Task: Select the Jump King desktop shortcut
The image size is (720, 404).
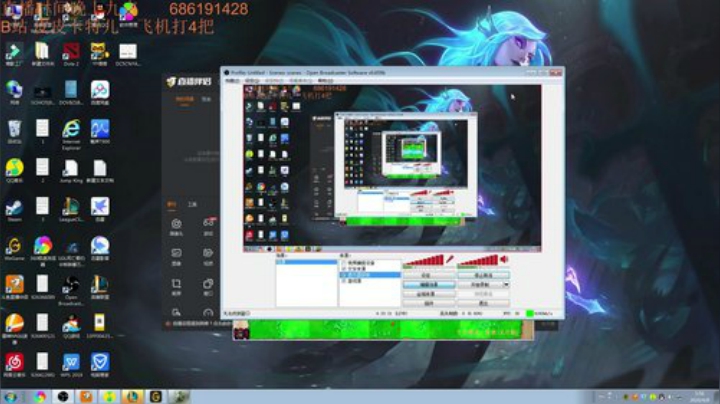Action: [71, 171]
